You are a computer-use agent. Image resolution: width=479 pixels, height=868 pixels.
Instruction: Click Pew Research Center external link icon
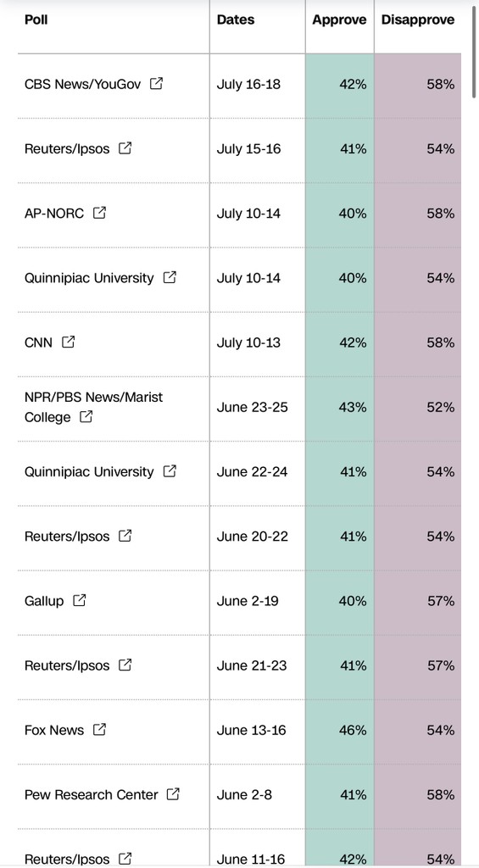(x=173, y=793)
